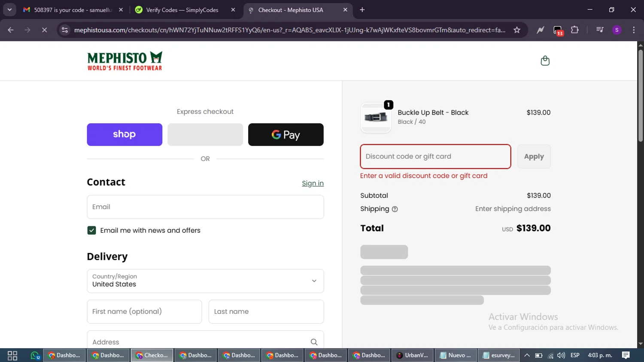Go back with the browser back arrow
Viewport: 644px width, 362px height.
(x=11, y=30)
